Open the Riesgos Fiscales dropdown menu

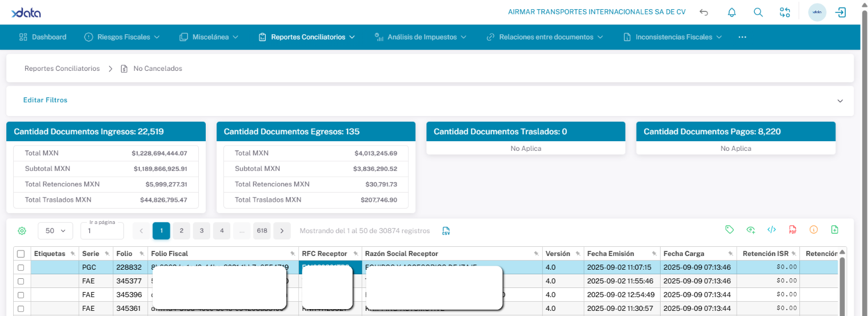(122, 37)
